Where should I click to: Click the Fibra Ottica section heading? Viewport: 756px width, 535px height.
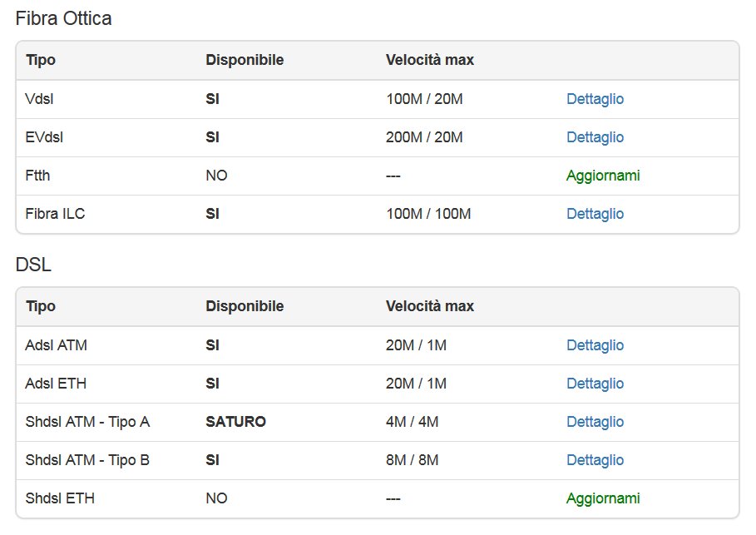tap(63, 18)
